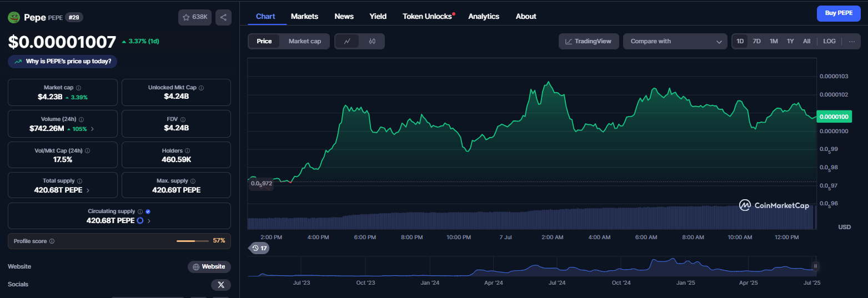Screen dimensions: 868x298
Task: Click the history clock icon labeled 17
Action: pos(259,248)
